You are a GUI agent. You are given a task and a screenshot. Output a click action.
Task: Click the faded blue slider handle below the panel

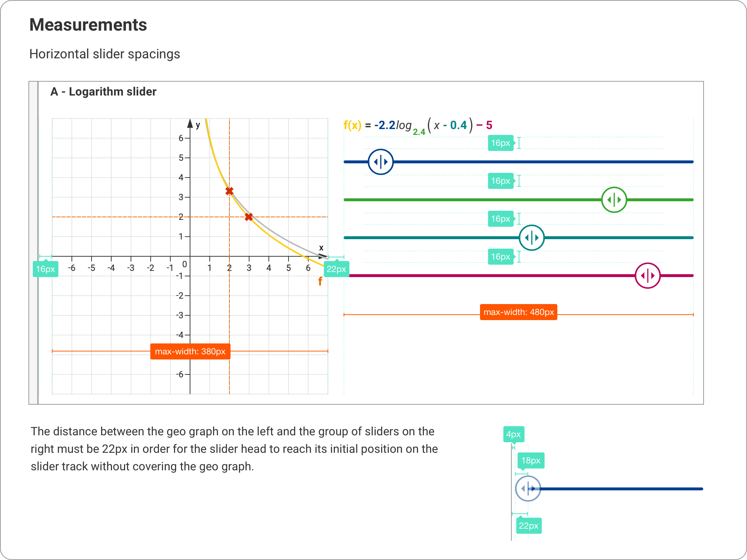[527, 489]
